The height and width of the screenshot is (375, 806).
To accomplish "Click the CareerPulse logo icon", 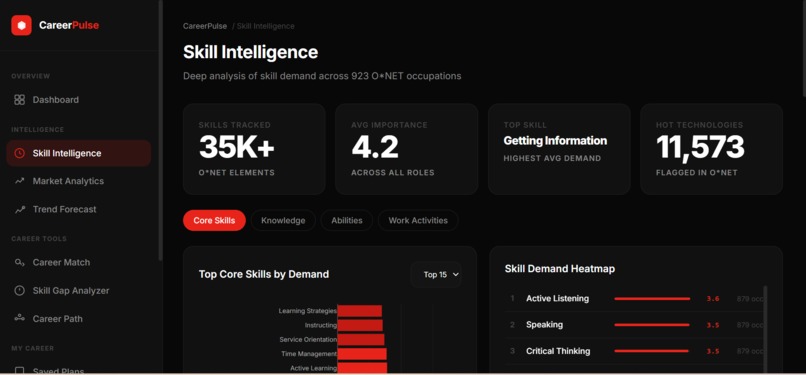I will tap(21, 25).
